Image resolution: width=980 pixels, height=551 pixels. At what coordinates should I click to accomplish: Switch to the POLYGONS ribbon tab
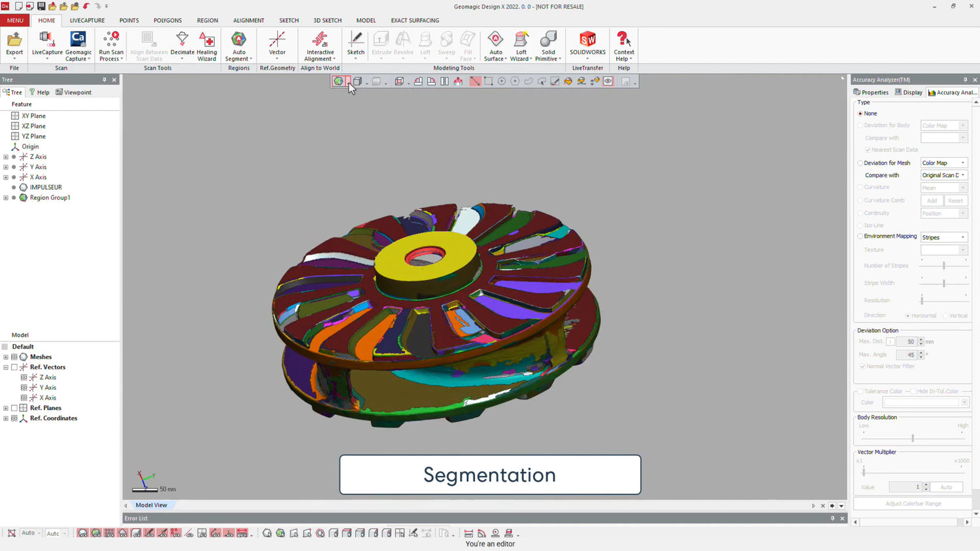168,20
